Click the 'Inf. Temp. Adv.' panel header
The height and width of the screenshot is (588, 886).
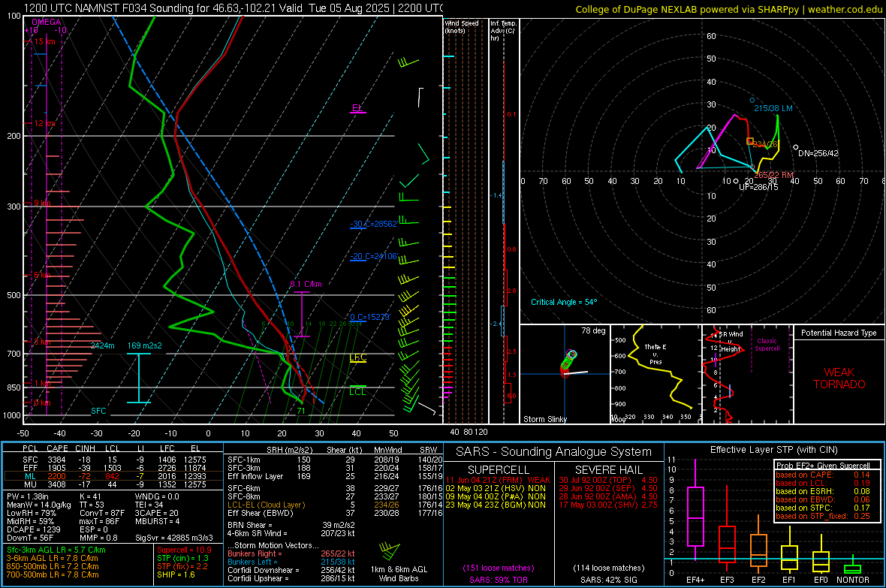tap(503, 30)
